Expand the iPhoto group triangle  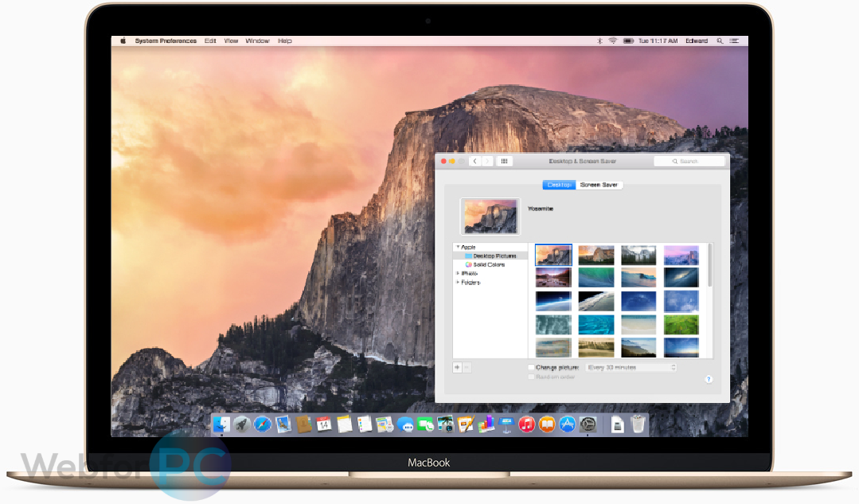pyautogui.click(x=458, y=273)
